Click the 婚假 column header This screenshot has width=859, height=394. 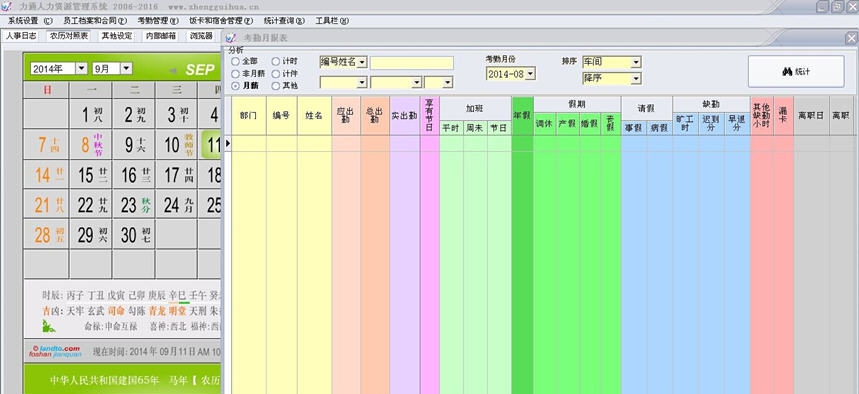tap(589, 124)
